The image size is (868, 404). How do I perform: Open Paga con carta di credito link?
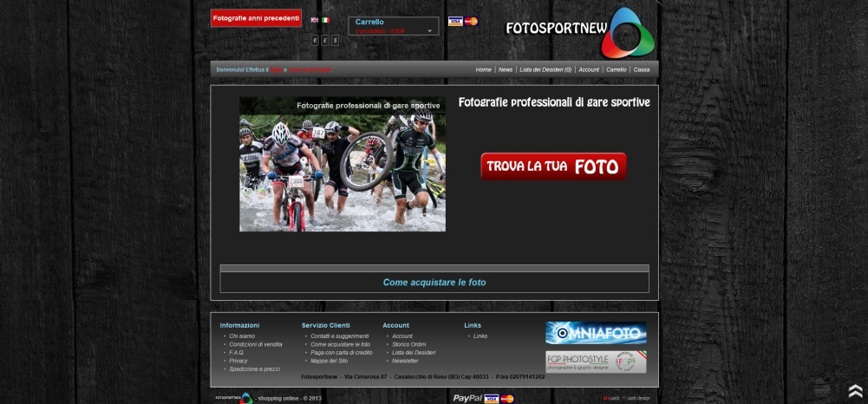coord(342,353)
